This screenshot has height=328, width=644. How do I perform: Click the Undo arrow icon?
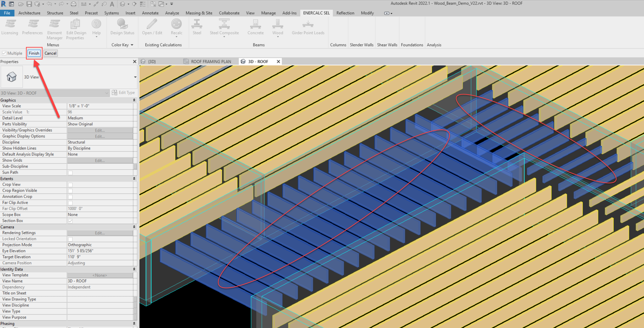[49, 4]
